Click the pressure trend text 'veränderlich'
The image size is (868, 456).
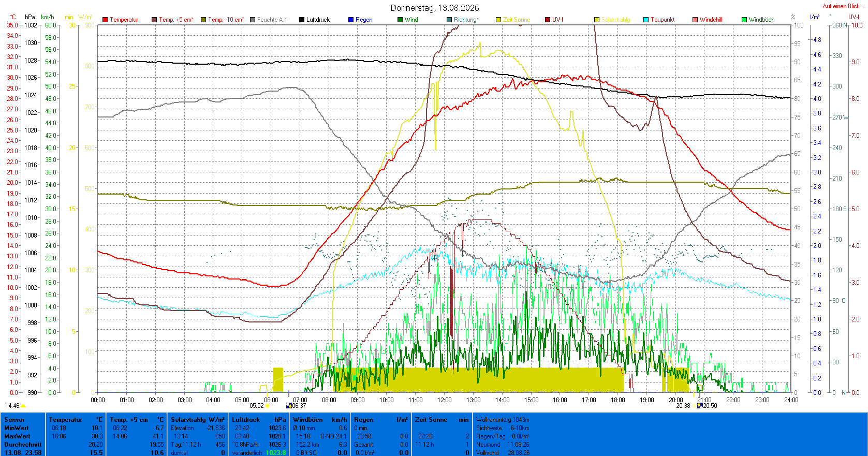(x=247, y=453)
